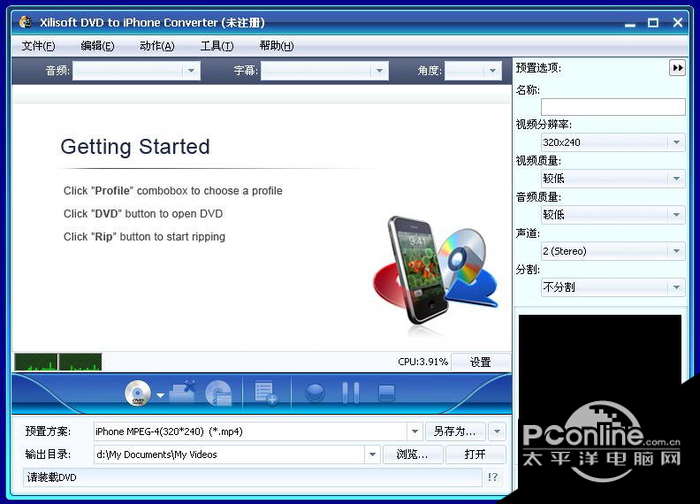Click the round Rip record button

[x=315, y=393]
